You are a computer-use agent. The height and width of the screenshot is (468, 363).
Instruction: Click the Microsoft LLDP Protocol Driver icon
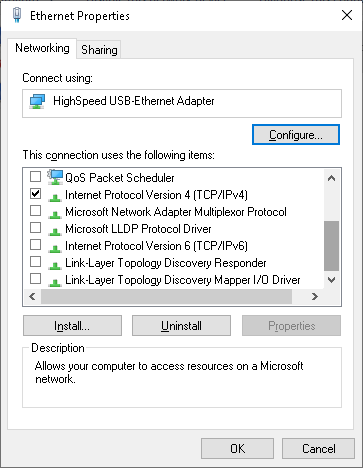pos(55,232)
